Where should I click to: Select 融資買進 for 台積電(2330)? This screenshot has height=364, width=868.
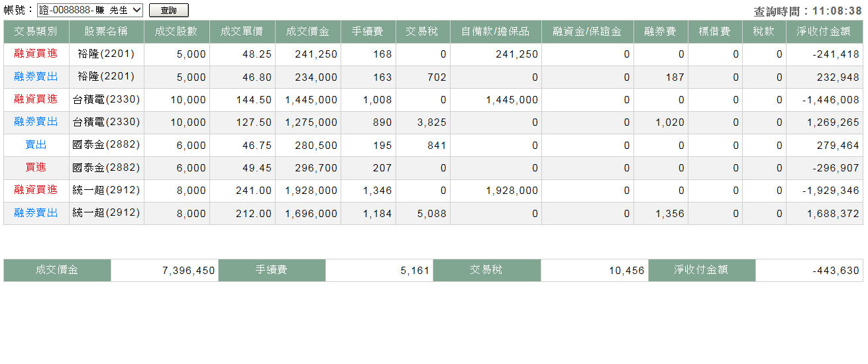36,99
